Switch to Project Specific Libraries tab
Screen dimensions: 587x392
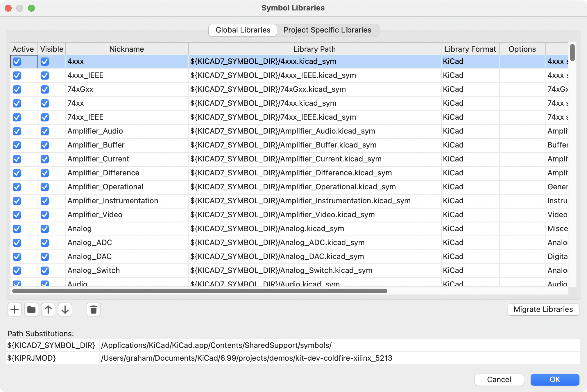click(327, 30)
